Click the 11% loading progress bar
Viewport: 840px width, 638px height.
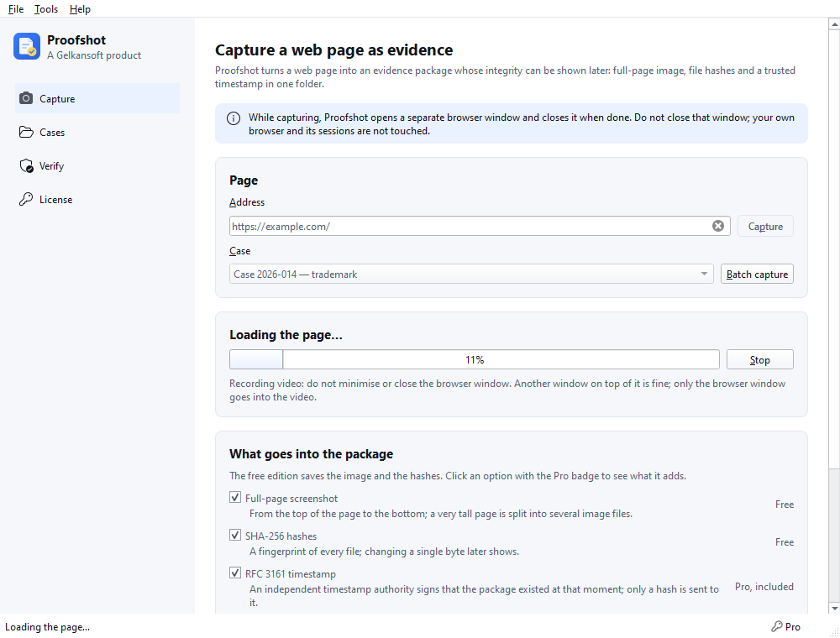click(474, 359)
